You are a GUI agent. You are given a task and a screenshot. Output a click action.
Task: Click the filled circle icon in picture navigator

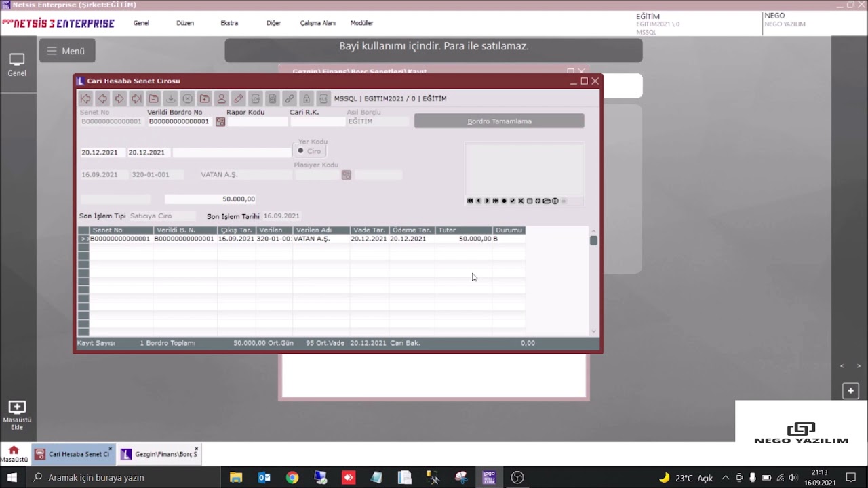click(x=504, y=201)
